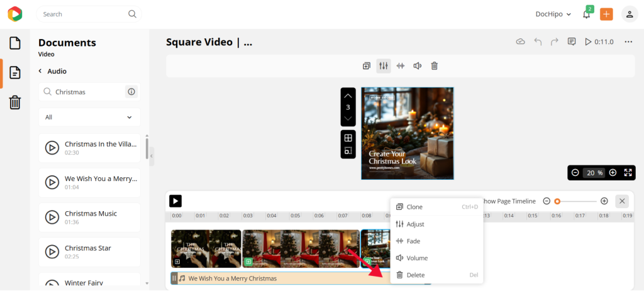Click the top Search field
This screenshot has width=644, height=291.
coord(89,14)
